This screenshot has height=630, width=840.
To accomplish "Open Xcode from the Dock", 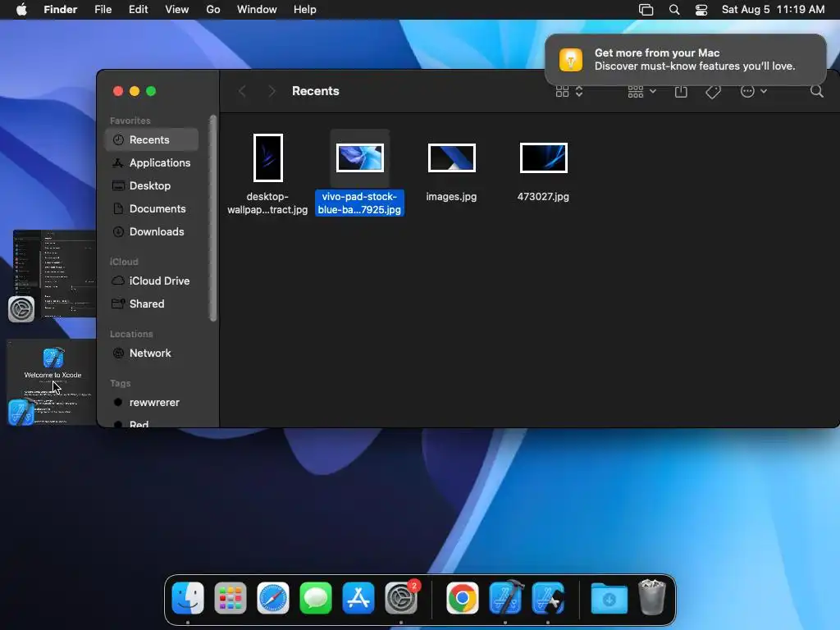I will click(505, 597).
